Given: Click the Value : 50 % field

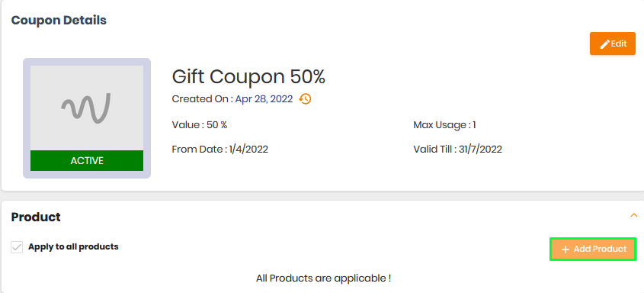Looking at the screenshot, I should (x=200, y=125).
